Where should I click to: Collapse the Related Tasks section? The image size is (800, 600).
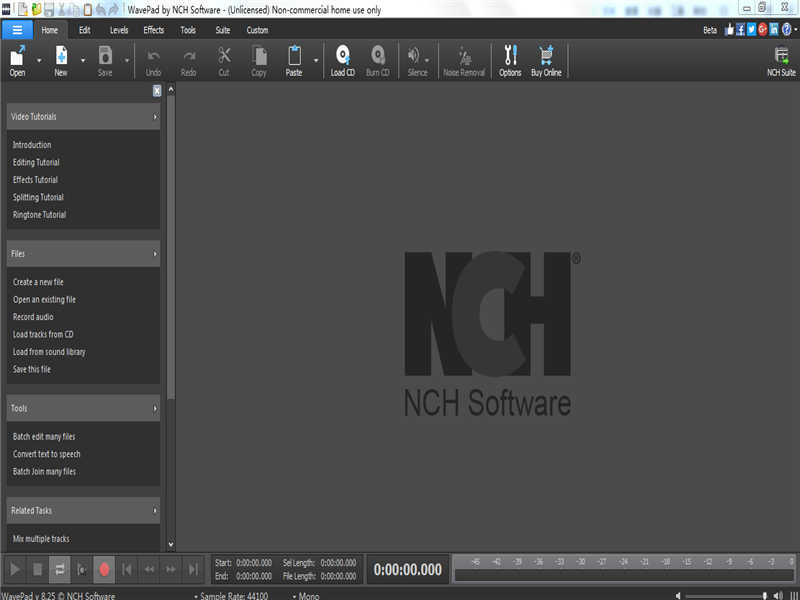pyautogui.click(x=155, y=510)
